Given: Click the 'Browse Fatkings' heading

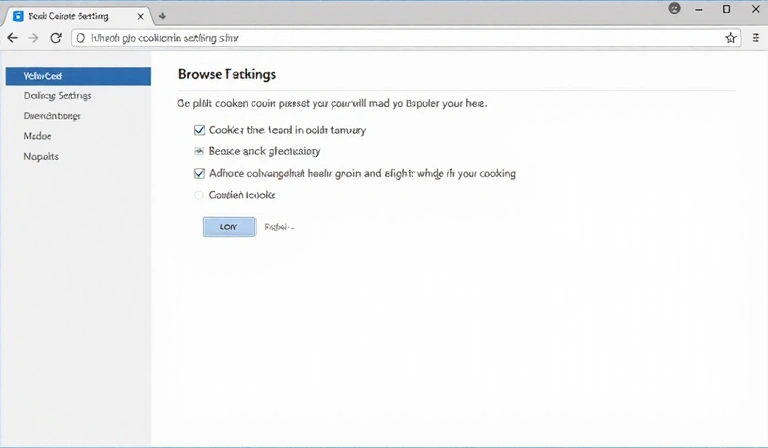Looking at the screenshot, I should coord(227,74).
